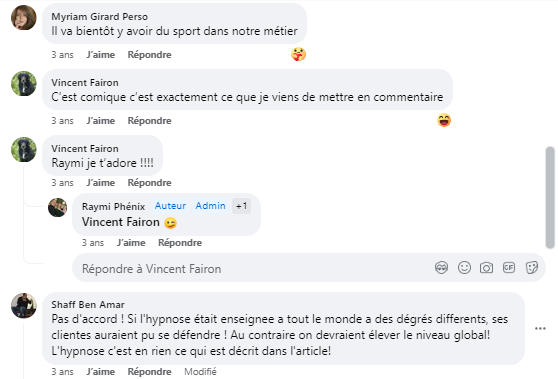Open three-dot options on Shaff Ben Amar comment
558x379 pixels.
[540, 328]
